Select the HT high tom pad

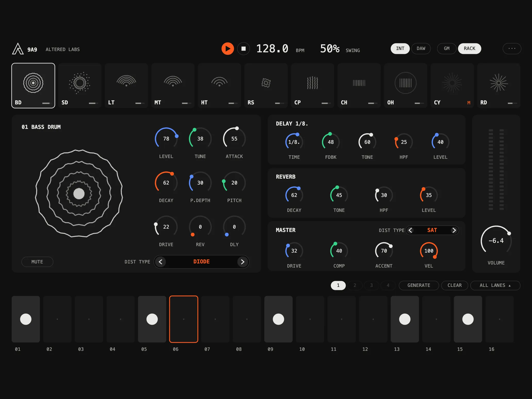coord(219,86)
